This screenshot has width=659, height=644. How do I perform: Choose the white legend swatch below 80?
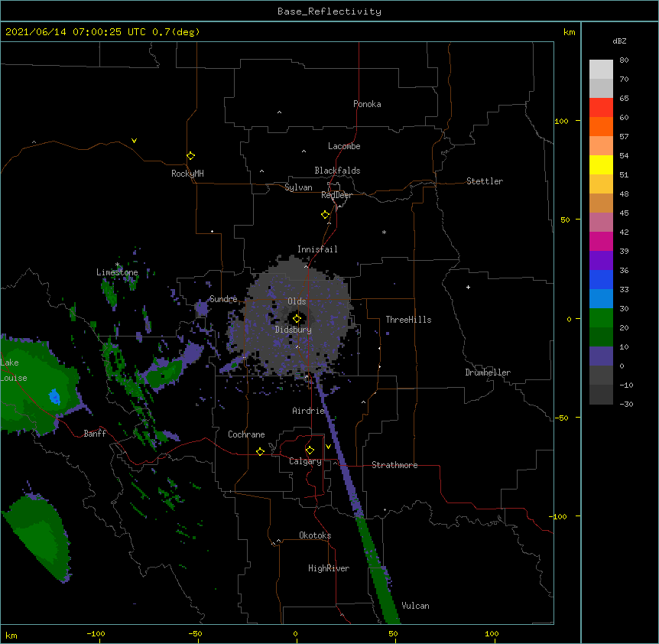(601, 70)
